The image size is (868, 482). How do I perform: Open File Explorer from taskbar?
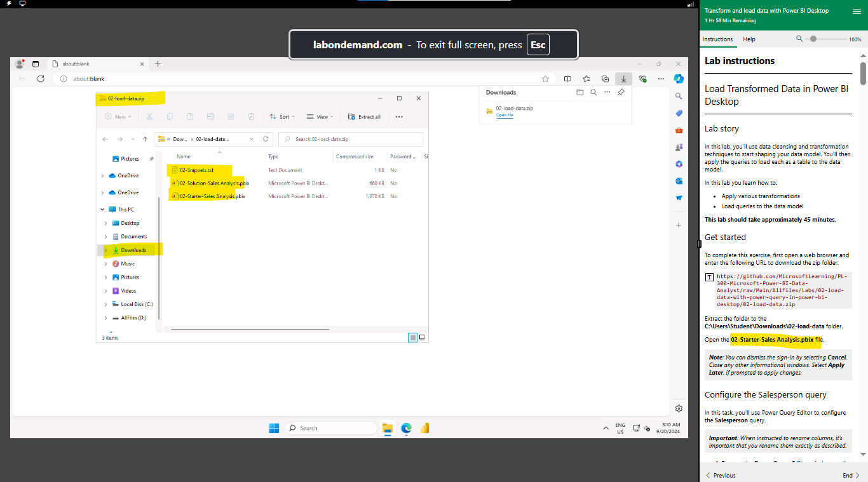click(387, 428)
